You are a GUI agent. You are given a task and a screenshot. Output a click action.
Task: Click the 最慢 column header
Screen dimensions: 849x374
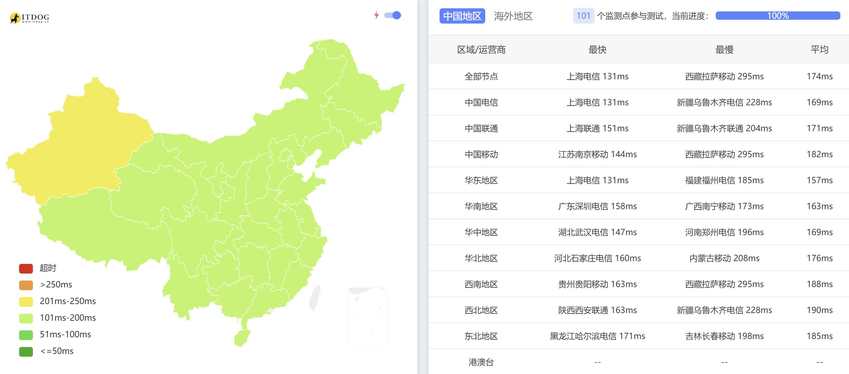[724, 50]
